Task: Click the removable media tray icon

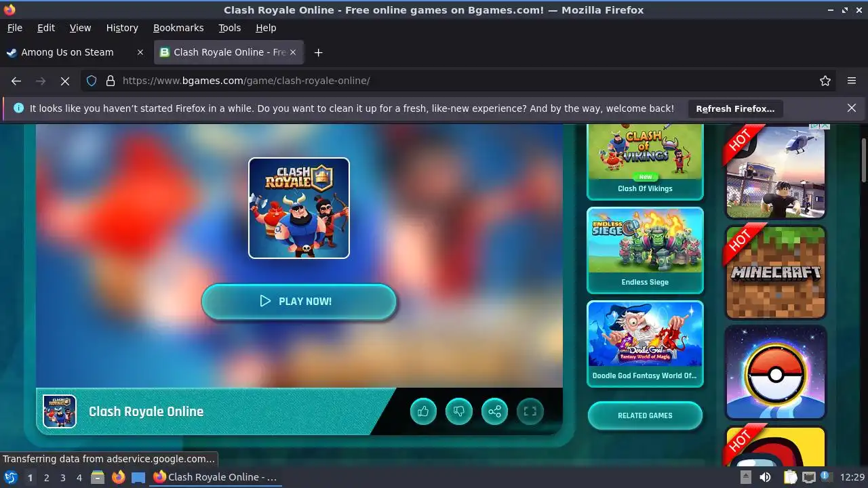Action: point(745,477)
